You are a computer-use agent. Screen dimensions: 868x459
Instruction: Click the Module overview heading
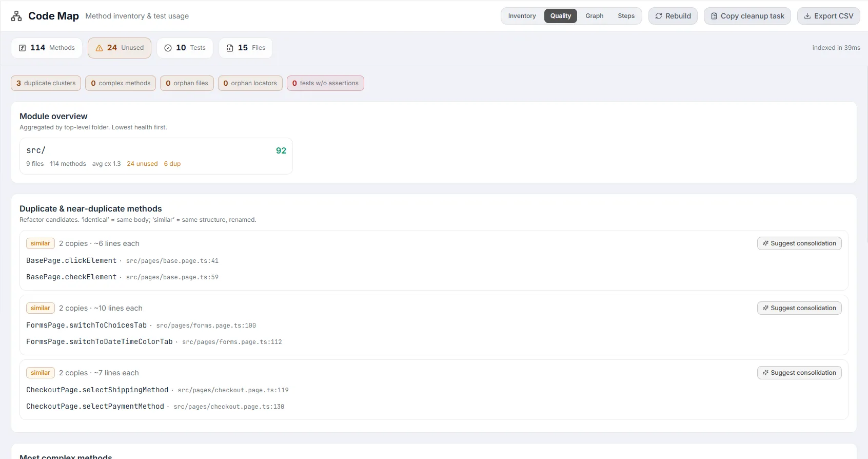[53, 117]
